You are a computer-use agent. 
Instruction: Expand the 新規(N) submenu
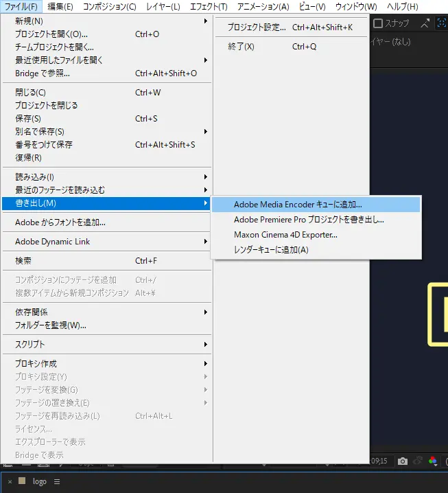(107, 21)
